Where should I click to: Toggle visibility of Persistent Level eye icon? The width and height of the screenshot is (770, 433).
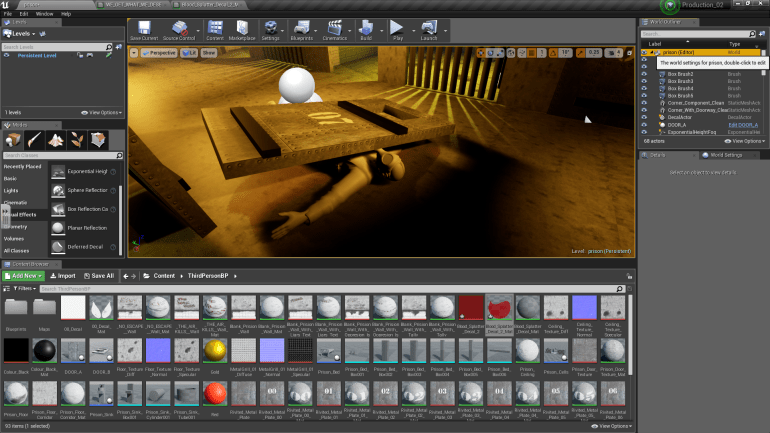pos(6,56)
